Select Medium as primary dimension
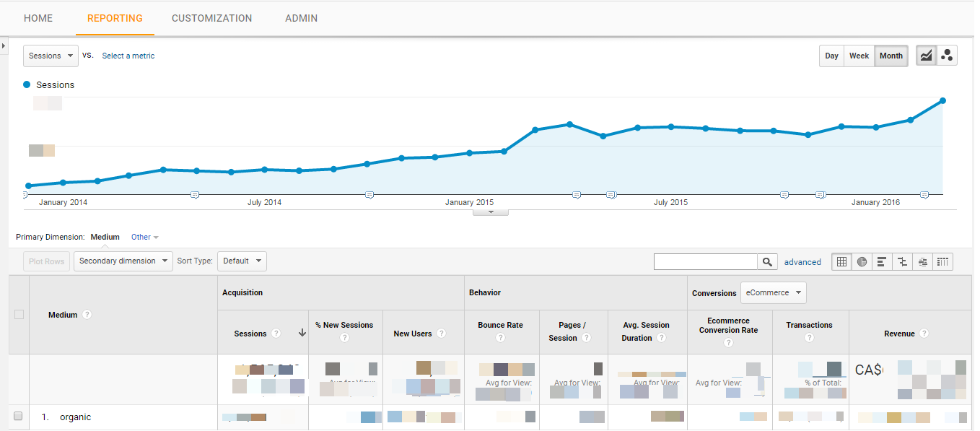980x431 pixels. tap(105, 237)
